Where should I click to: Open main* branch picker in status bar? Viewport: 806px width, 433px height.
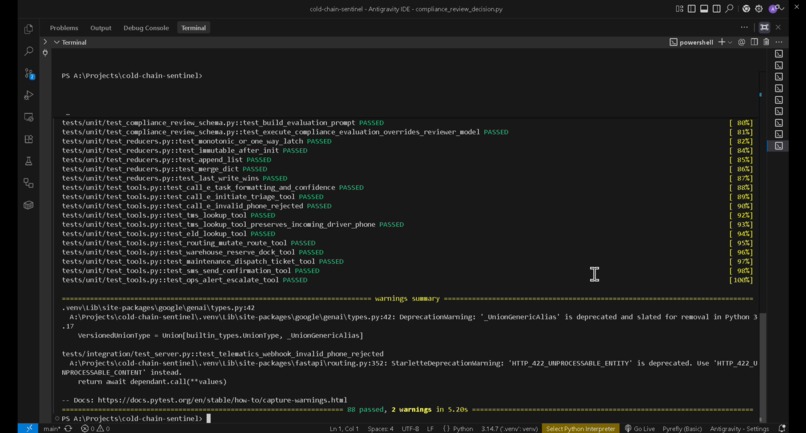point(52,428)
